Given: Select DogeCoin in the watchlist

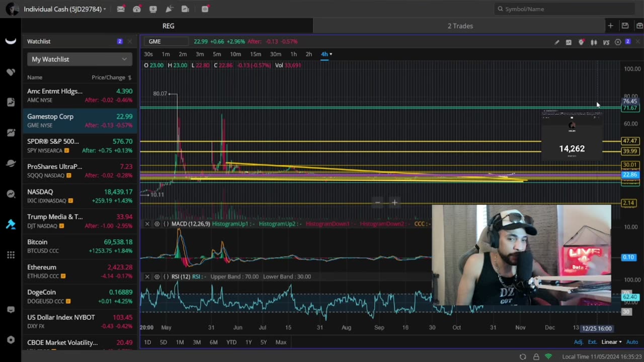Looking at the screenshot, I should click(79, 297).
